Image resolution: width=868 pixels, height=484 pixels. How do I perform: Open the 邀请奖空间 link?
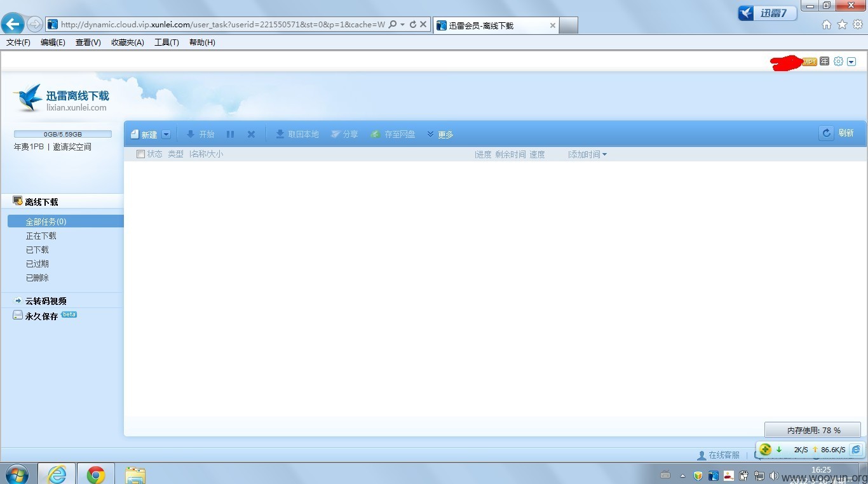(x=72, y=147)
